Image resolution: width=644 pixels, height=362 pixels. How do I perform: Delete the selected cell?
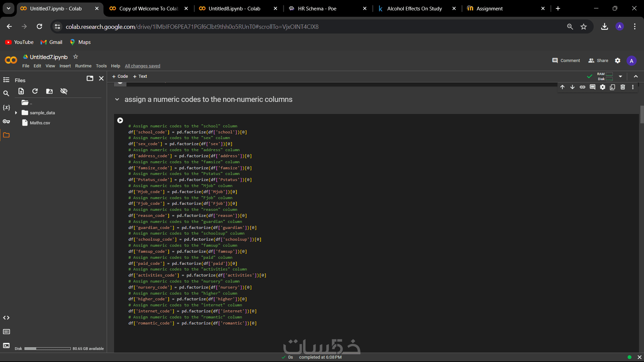(x=623, y=87)
